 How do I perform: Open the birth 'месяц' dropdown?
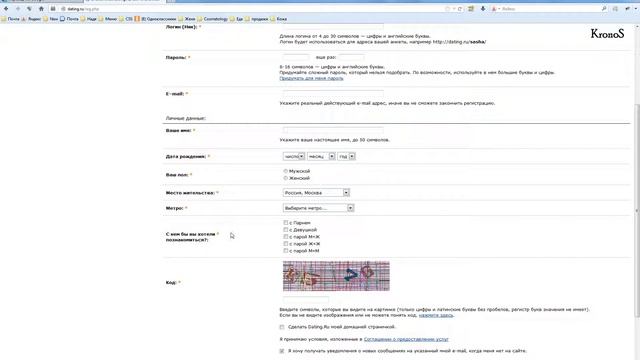coord(321,156)
